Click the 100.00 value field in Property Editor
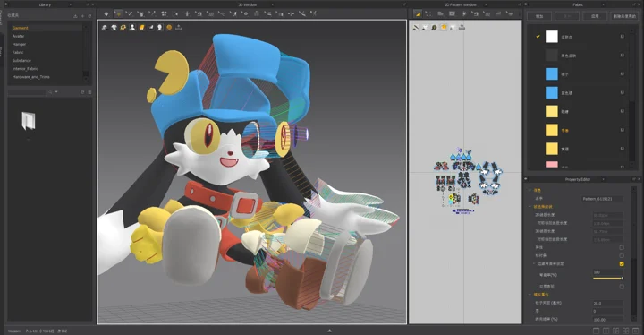 [608, 320]
